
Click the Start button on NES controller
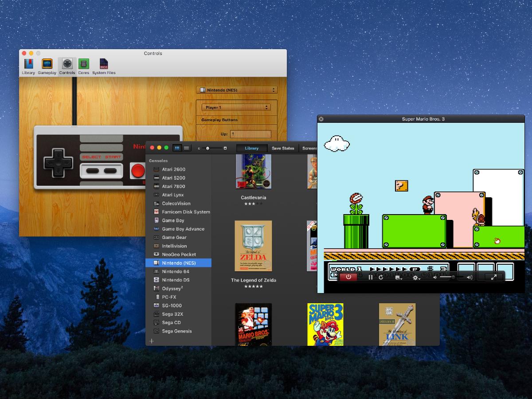point(110,171)
